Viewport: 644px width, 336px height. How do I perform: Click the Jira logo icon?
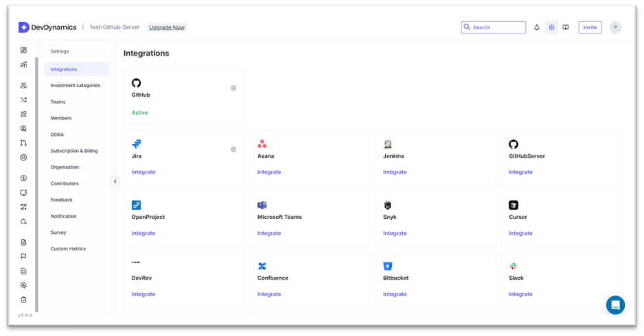[137, 144]
